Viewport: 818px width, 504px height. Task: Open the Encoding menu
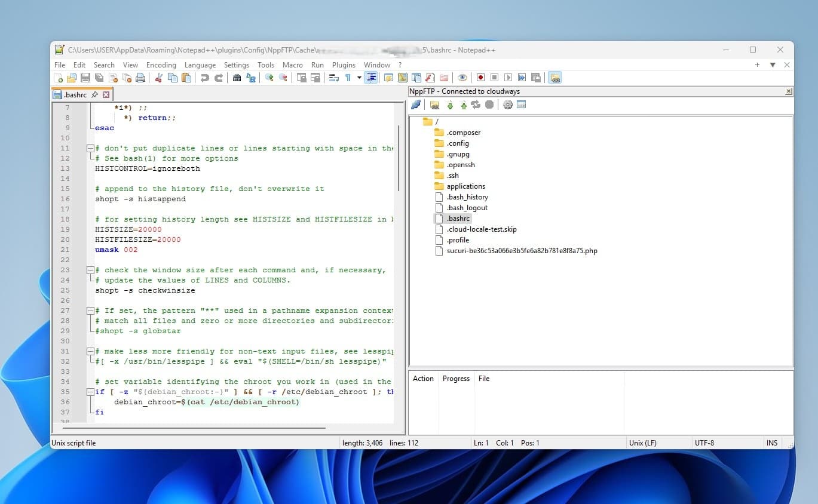pos(161,65)
